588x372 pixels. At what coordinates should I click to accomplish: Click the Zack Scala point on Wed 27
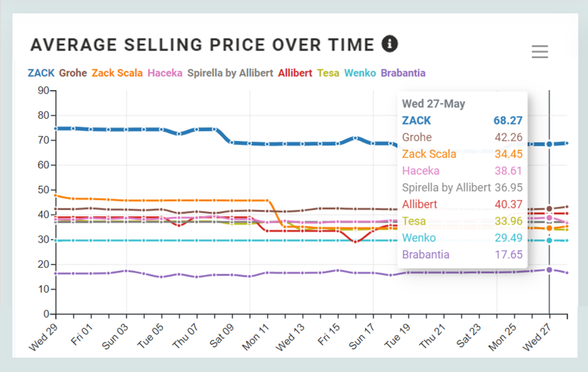tap(550, 228)
